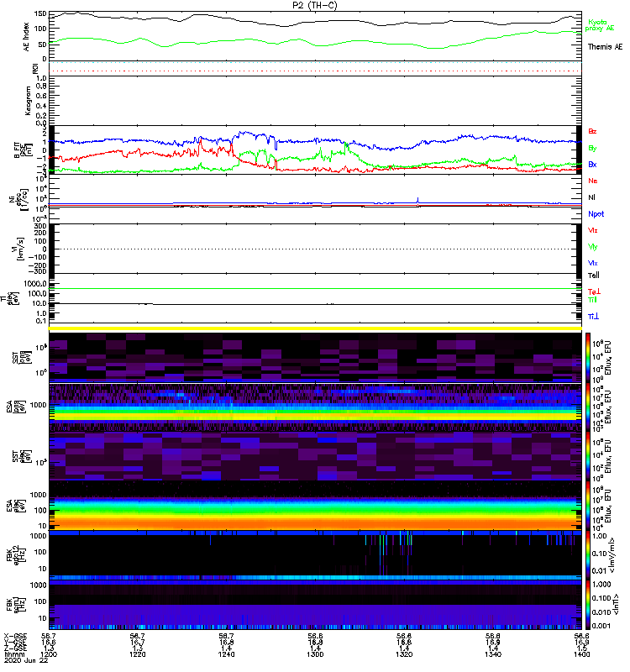Click the <|nT|> color bar unit label
This screenshot has width=630, height=672.
[x=615, y=604]
